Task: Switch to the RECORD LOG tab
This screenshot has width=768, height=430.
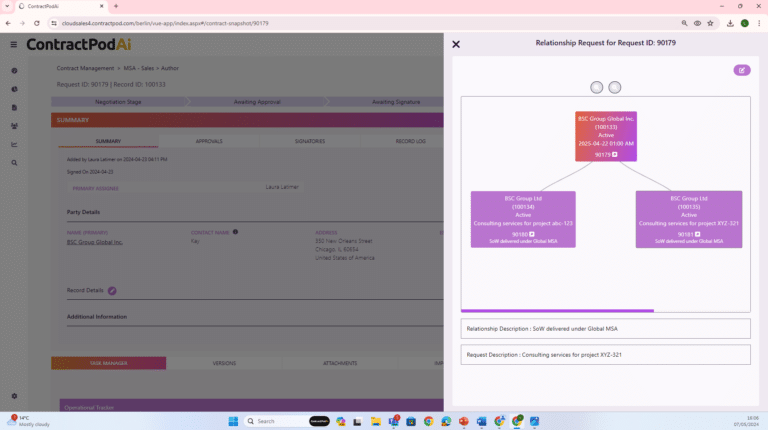Action: [410, 141]
